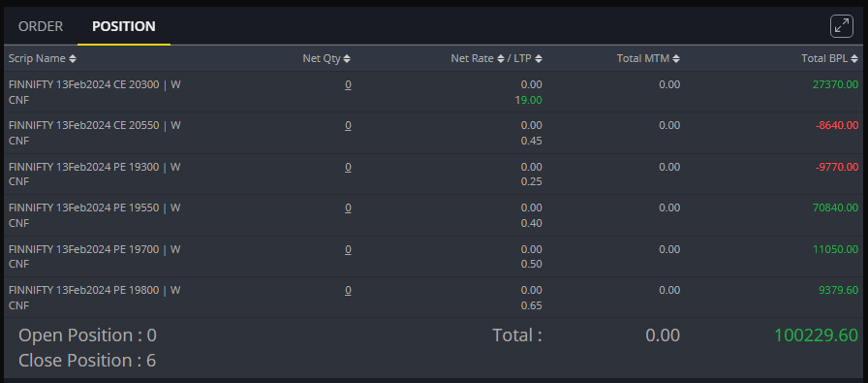This screenshot has height=383, width=868.
Task: Click the green LTP value 19.00
Action: pos(529,100)
